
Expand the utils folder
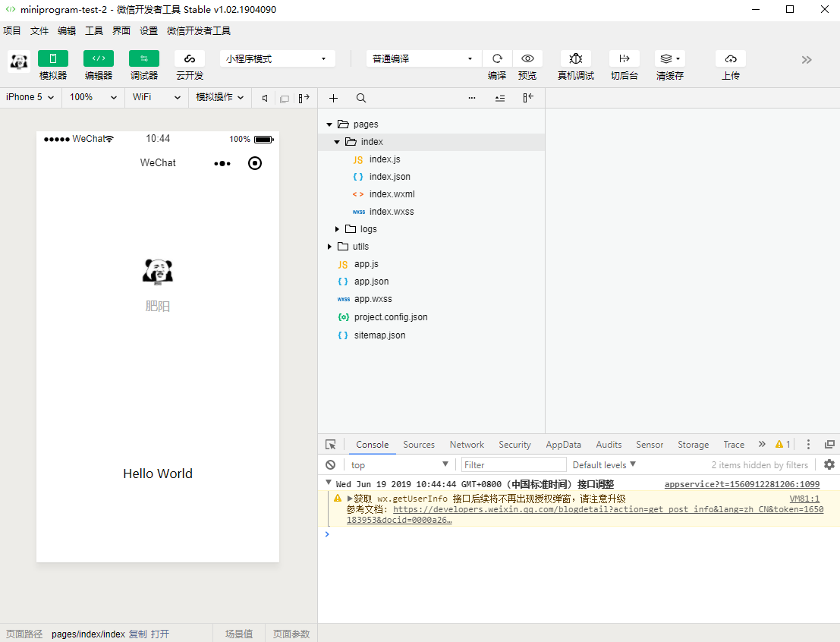[329, 247]
